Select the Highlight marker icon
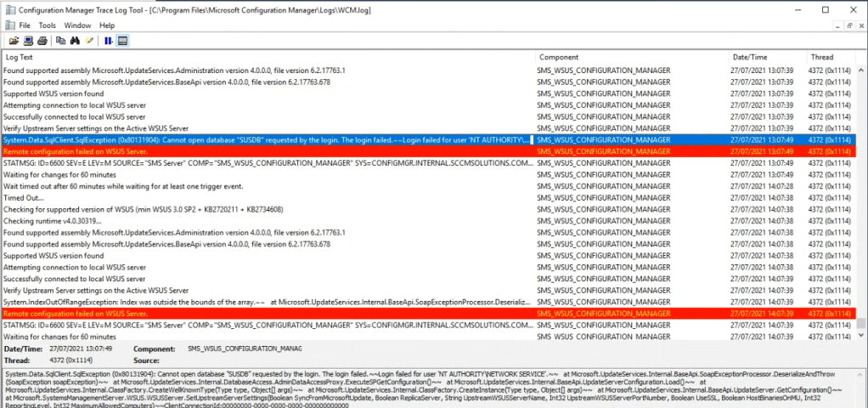868x408 pixels. [89, 40]
